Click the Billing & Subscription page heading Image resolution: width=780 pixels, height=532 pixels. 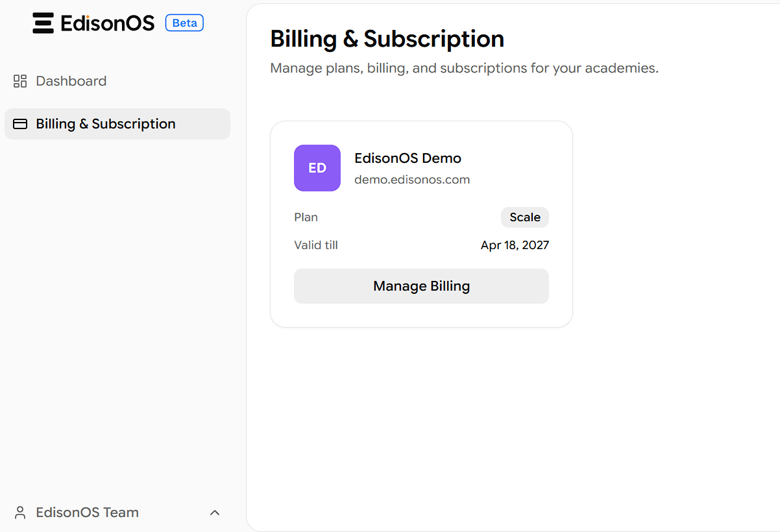point(387,39)
